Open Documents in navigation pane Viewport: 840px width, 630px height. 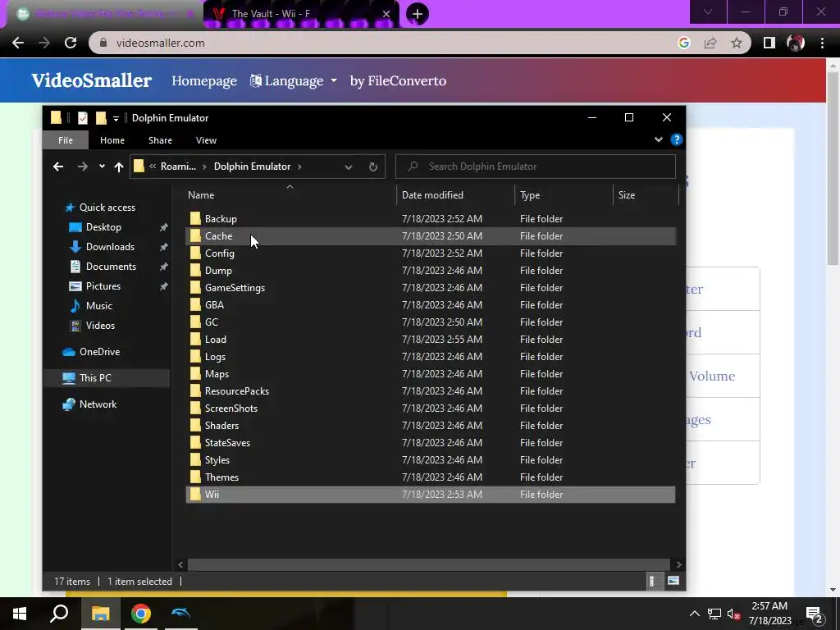111,267
